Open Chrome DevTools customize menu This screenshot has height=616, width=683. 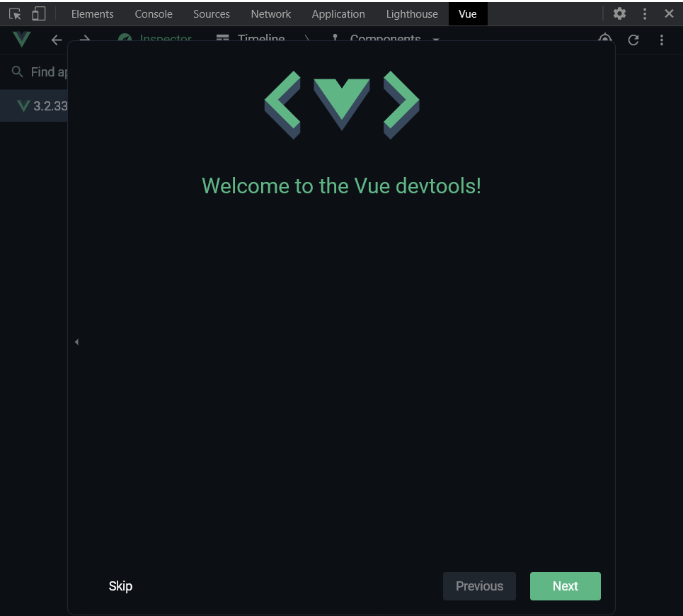pos(644,13)
